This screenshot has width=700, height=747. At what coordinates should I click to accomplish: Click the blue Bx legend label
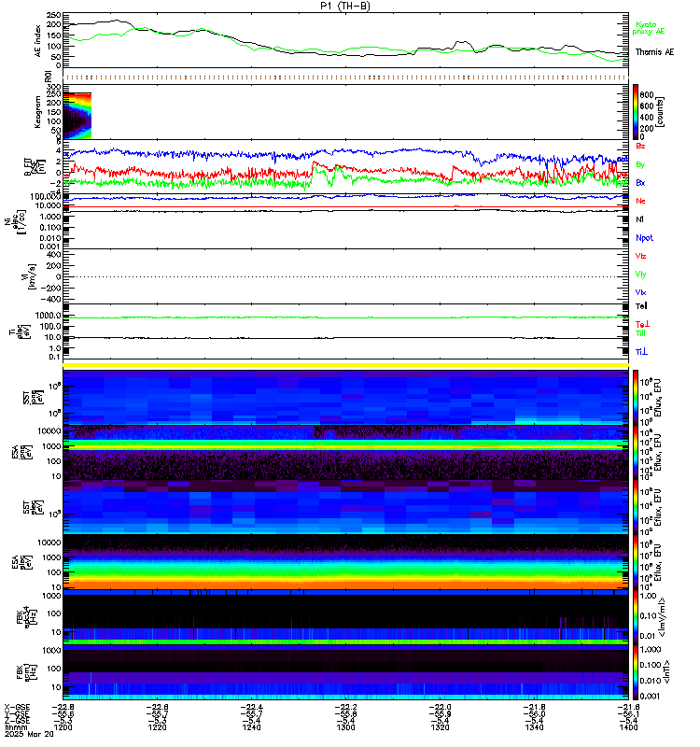tap(640, 182)
